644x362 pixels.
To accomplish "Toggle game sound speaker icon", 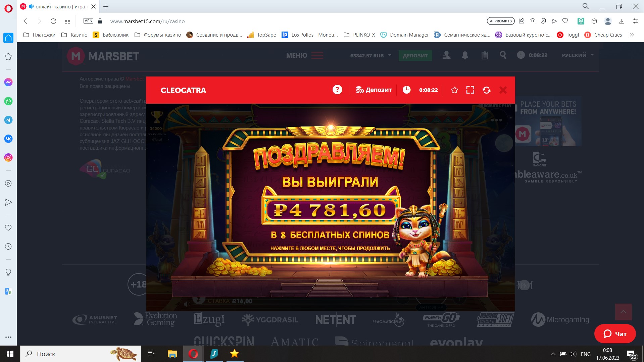I will point(187,304).
